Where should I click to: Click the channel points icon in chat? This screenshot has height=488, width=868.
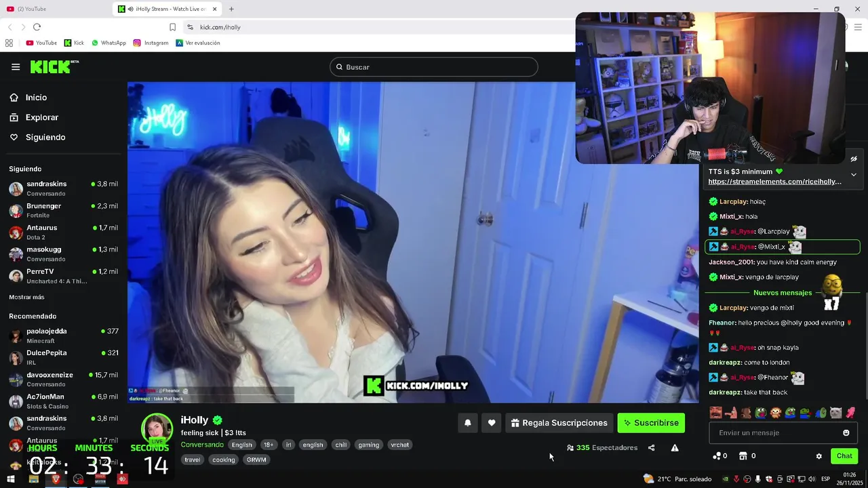tap(717, 456)
